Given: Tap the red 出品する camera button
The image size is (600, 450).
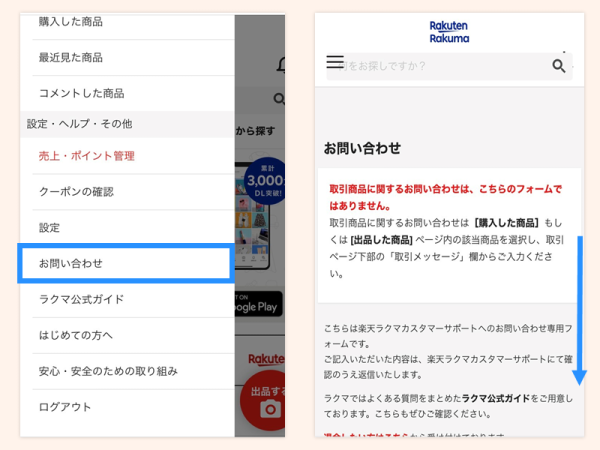Looking at the screenshot, I should [265, 401].
